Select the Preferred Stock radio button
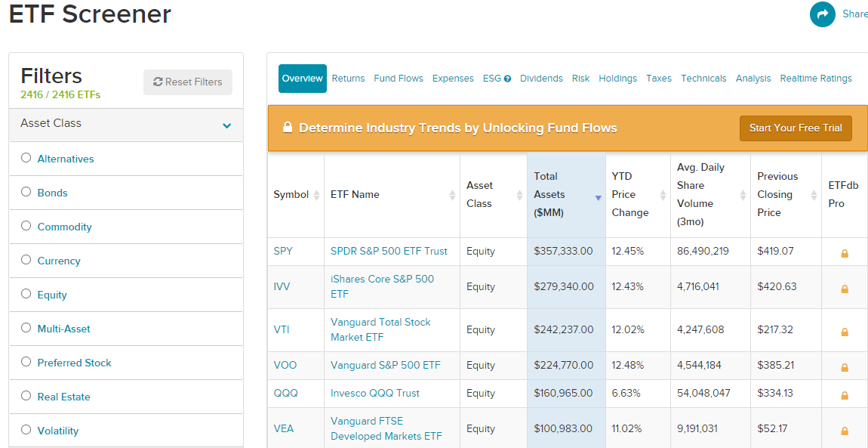The width and height of the screenshot is (868, 448). (26, 362)
